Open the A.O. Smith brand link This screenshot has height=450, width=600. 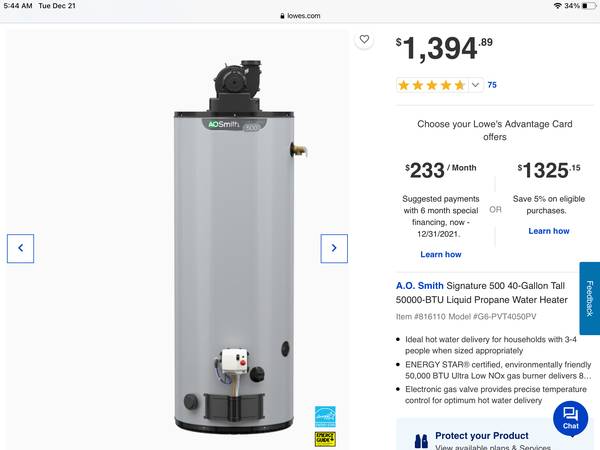pyautogui.click(x=420, y=286)
